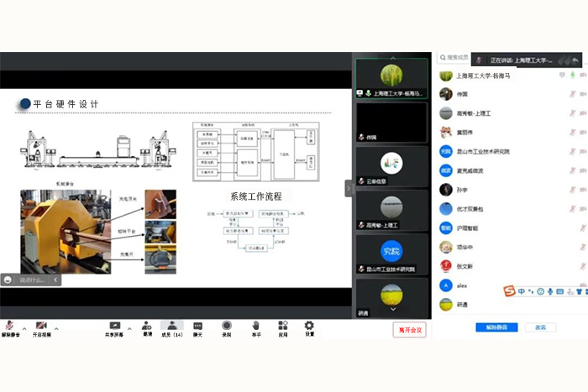Toggle the members (成员 14) list panel
Viewport: 588px width, 392px height.
(x=171, y=327)
